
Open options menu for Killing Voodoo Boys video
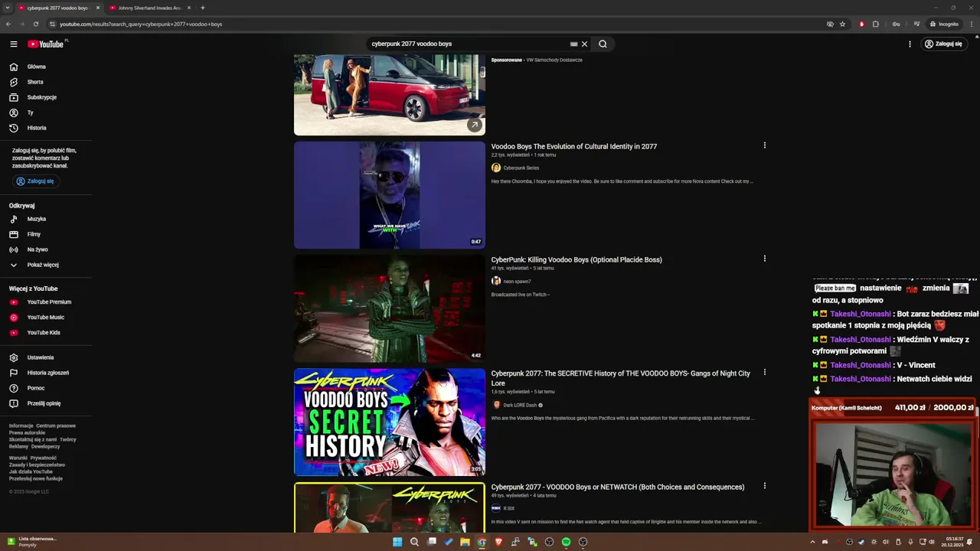click(x=764, y=259)
